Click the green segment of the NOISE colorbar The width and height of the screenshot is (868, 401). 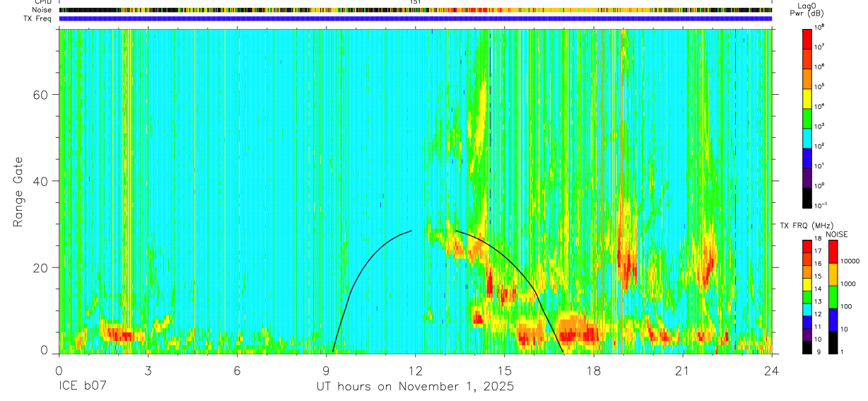tap(833, 297)
